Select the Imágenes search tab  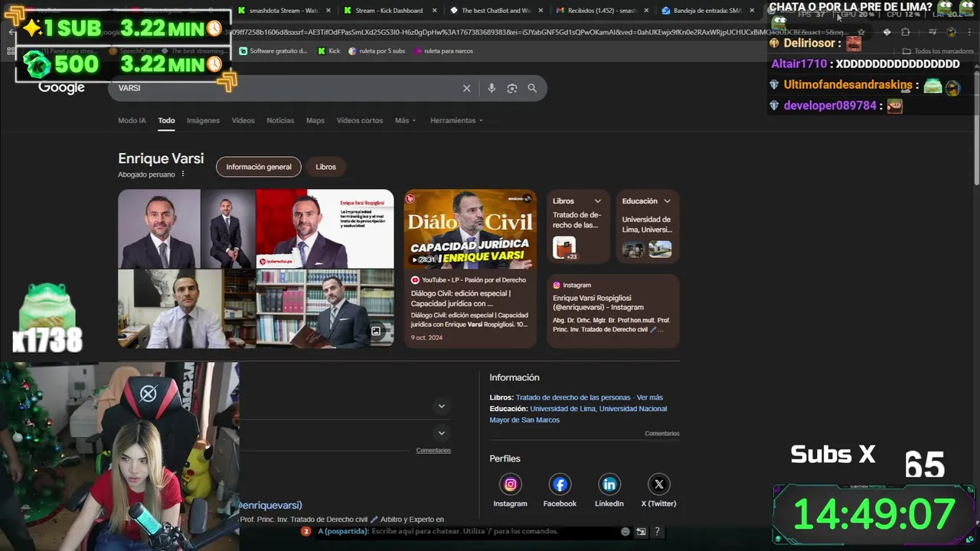click(x=203, y=121)
